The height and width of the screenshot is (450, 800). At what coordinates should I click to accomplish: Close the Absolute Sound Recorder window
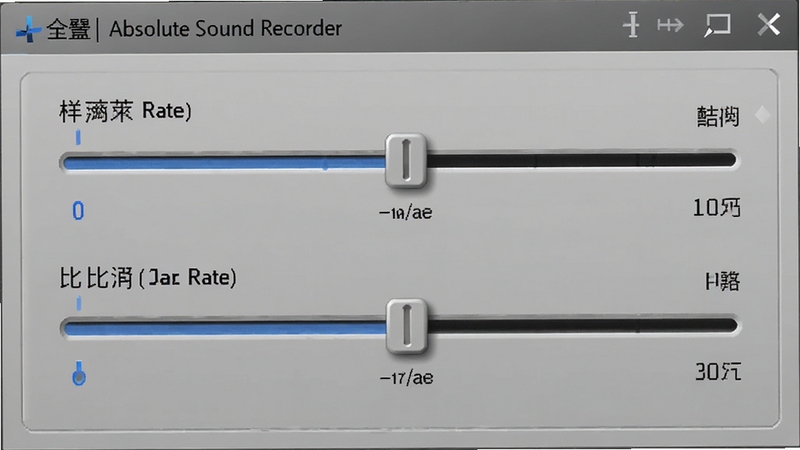pos(768,24)
